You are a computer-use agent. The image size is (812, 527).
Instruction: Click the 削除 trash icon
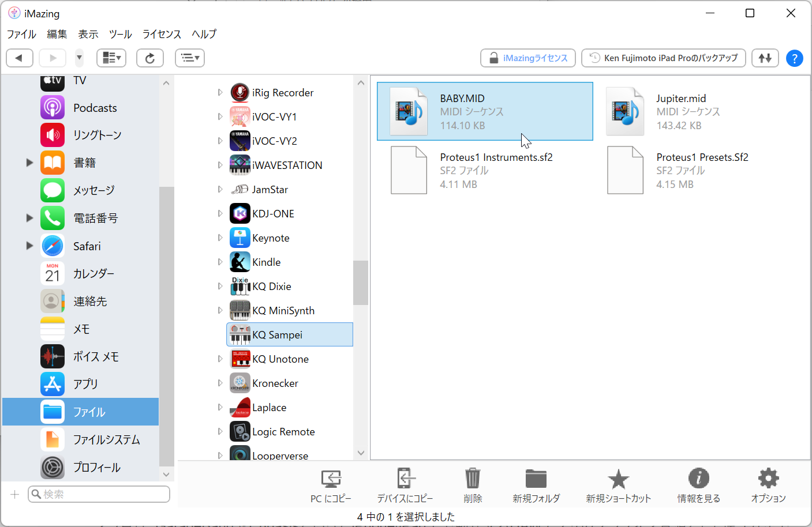(473, 479)
